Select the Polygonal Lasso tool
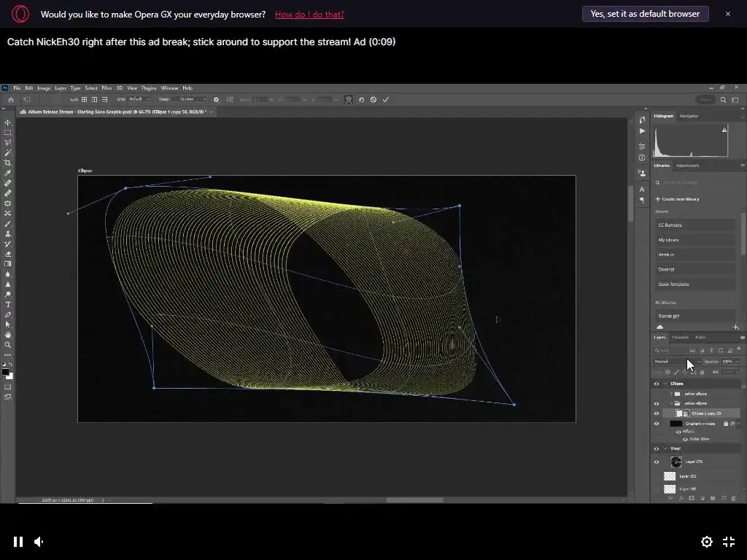This screenshot has width=747, height=560. click(7, 142)
